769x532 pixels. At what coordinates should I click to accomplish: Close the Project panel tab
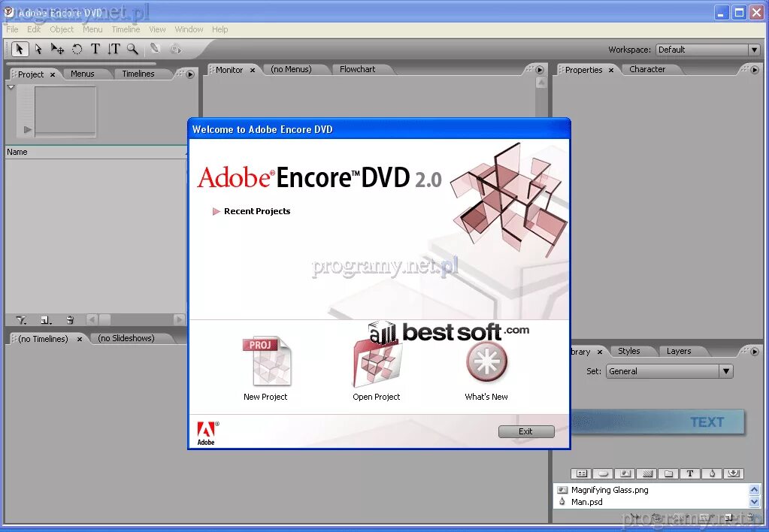[x=53, y=74]
